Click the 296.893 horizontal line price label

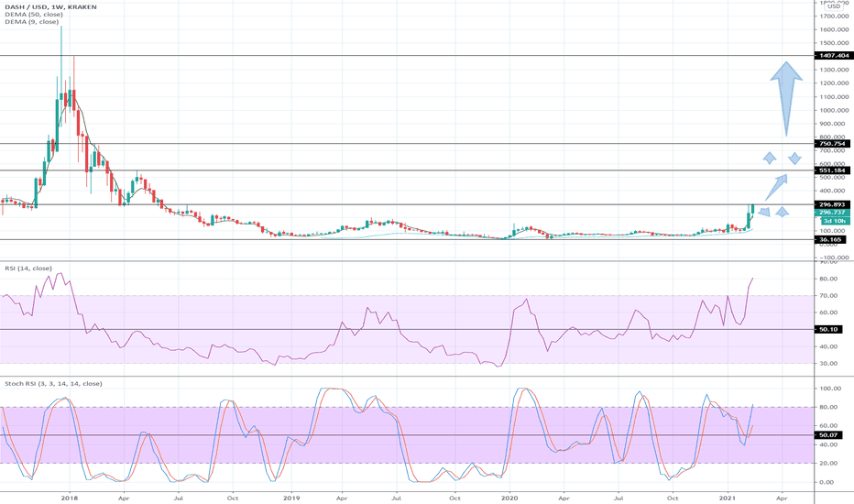pyautogui.click(x=832, y=205)
